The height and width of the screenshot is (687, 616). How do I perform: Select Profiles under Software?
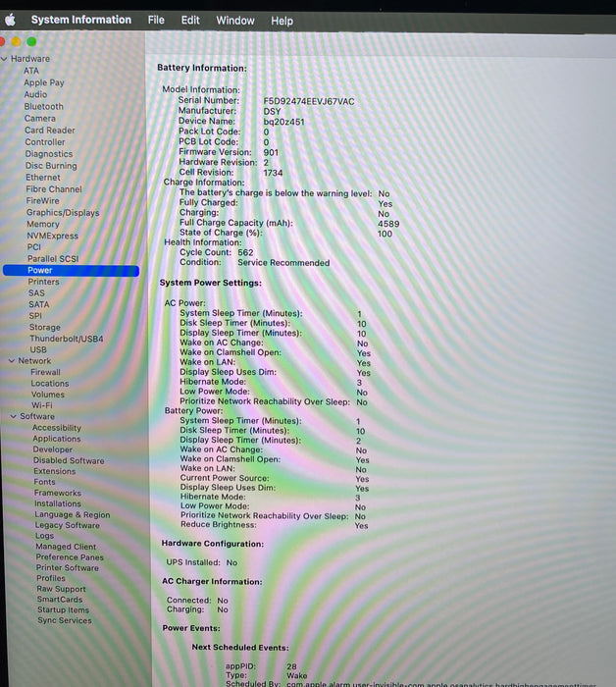point(51,578)
